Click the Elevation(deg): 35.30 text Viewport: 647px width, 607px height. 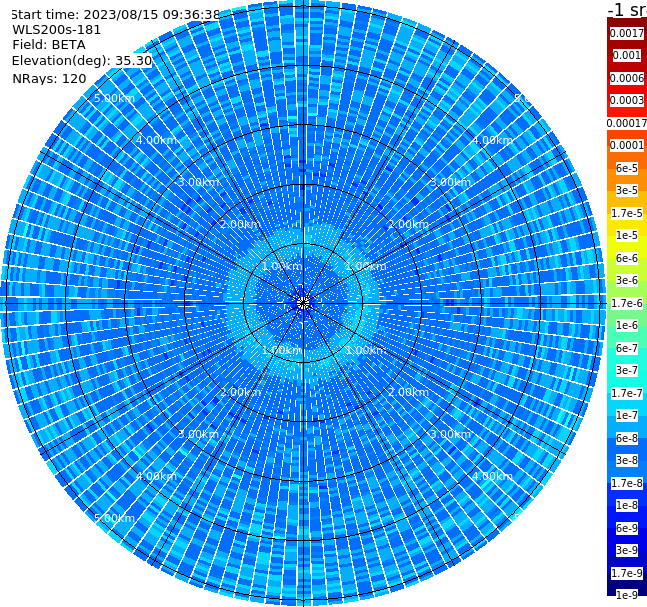(x=82, y=61)
